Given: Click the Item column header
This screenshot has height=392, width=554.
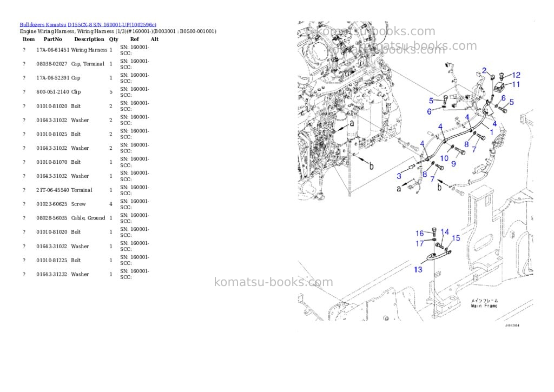Looking at the screenshot, I should click(x=29, y=39).
